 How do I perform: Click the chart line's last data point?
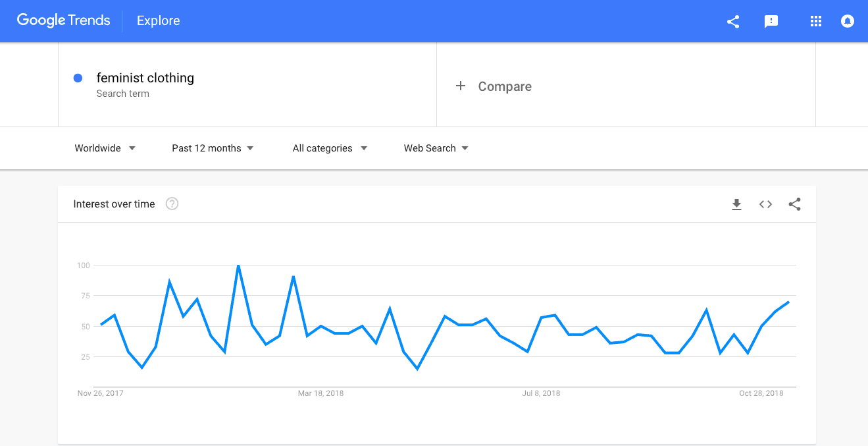(x=788, y=302)
